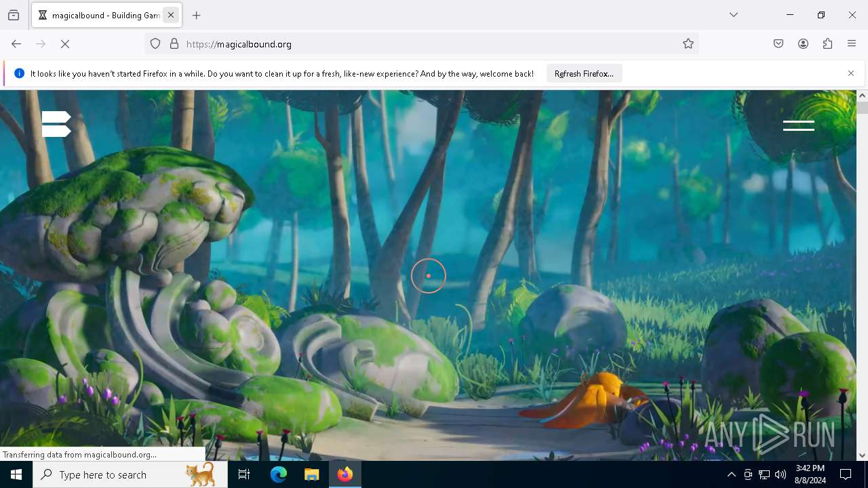Open Meet Now tray icon
Image resolution: width=868 pixels, height=488 pixels.
coord(748,475)
